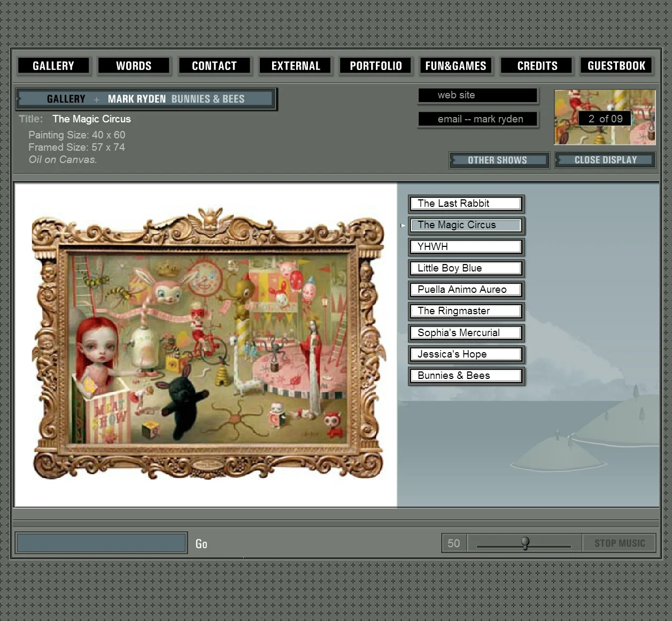The height and width of the screenshot is (621, 672).
Task: Click the volume value box showing 50
Action: [x=454, y=543]
